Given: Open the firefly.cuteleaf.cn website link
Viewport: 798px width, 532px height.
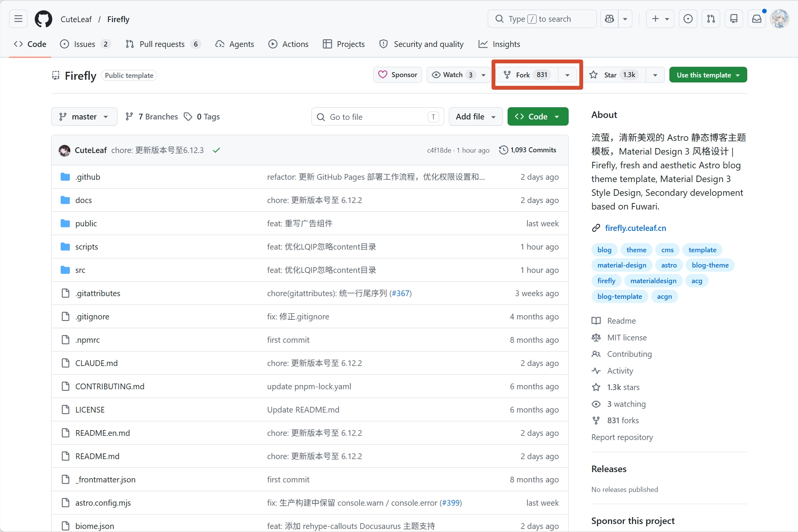Looking at the screenshot, I should (635, 228).
